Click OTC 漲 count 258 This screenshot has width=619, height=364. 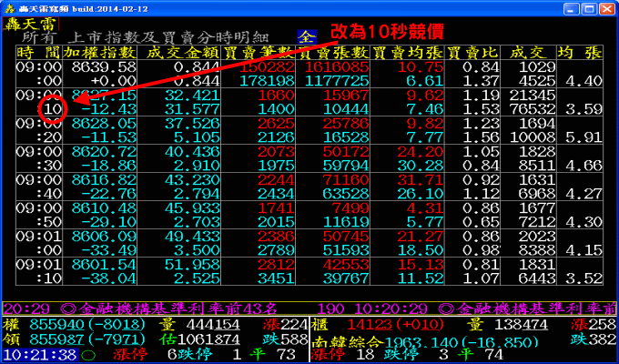(602, 325)
